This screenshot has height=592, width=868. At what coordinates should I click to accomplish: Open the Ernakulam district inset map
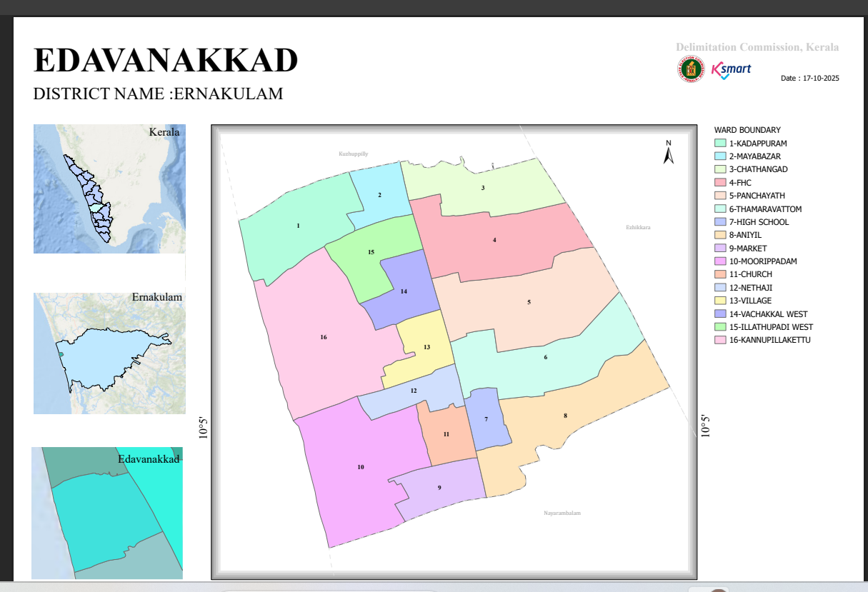[x=109, y=353]
